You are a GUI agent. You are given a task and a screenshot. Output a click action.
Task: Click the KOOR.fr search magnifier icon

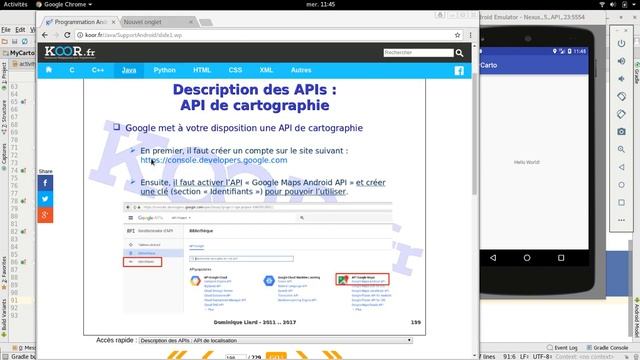coord(460,53)
